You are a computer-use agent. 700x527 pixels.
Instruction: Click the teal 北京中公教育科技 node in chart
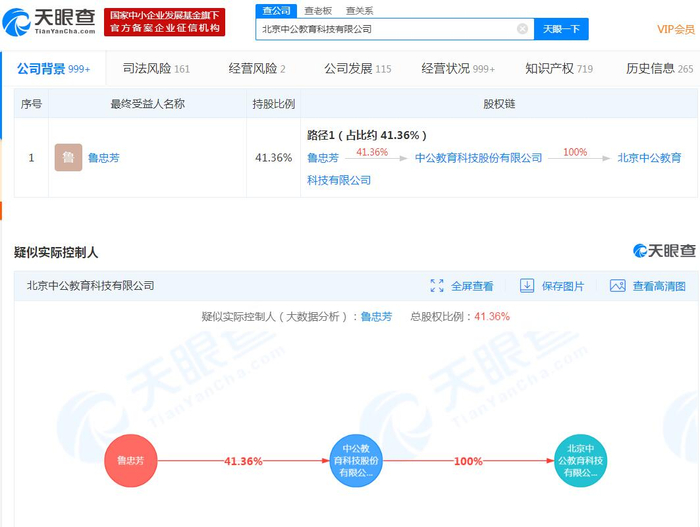click(580, 460)
